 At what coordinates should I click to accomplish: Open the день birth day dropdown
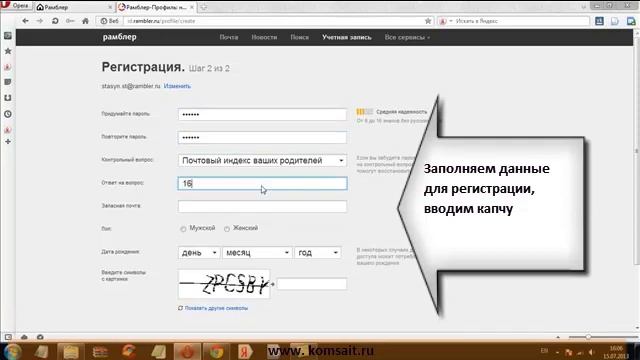coord(199,253)
